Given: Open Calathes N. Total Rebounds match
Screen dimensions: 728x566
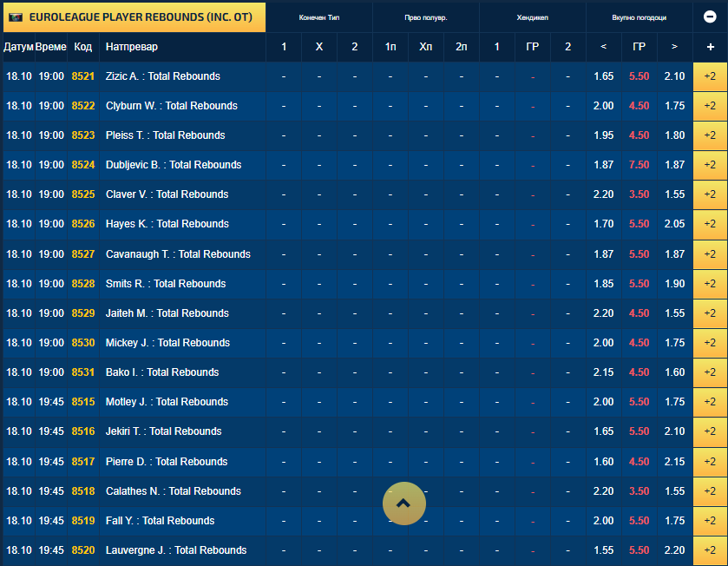Looking at the screenshot, I should tap(174, 491).
